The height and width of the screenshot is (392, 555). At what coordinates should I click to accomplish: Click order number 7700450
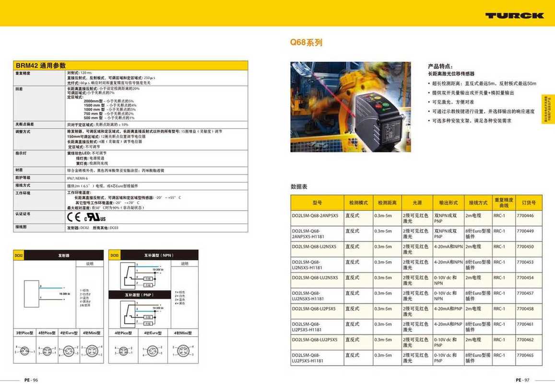[x=525, y=247]
